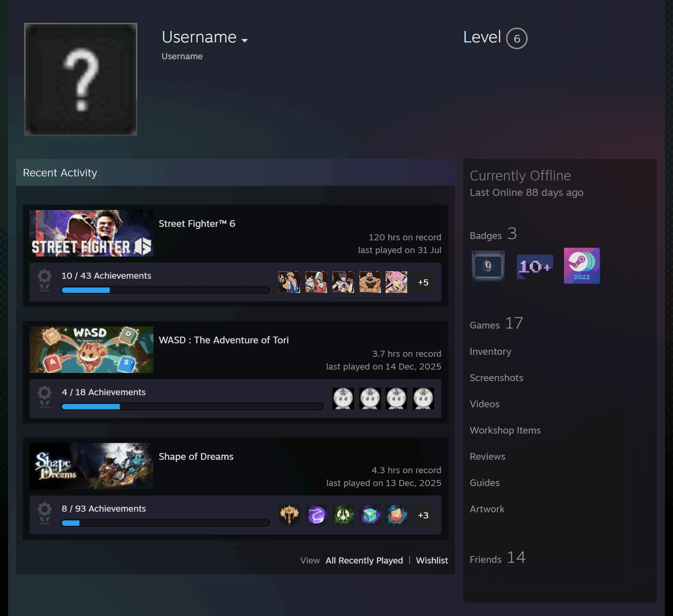Click third Street Fighter achievement icon, purple character
Viewport: 673px width, 616px height.
coord(343,282)
